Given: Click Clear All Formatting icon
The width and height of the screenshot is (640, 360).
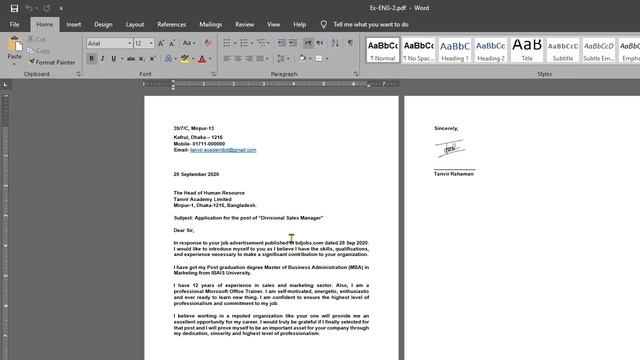Looking at the screenshot, I should pos(208,43).
